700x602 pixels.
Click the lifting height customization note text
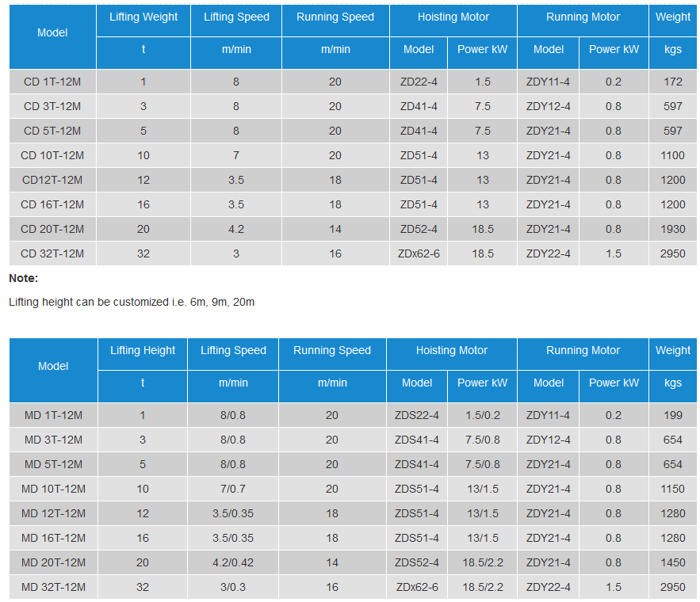(x=132, y=302)
